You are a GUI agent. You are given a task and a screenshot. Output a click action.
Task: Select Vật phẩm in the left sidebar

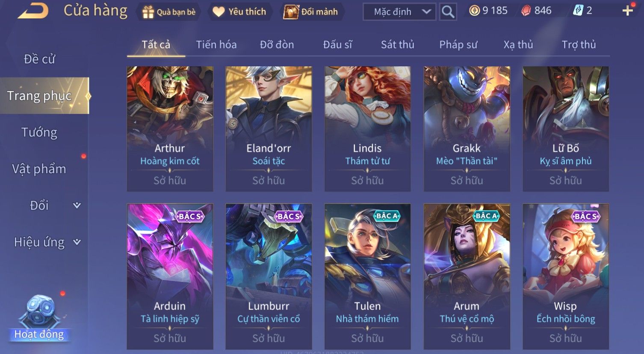point(39,169)
